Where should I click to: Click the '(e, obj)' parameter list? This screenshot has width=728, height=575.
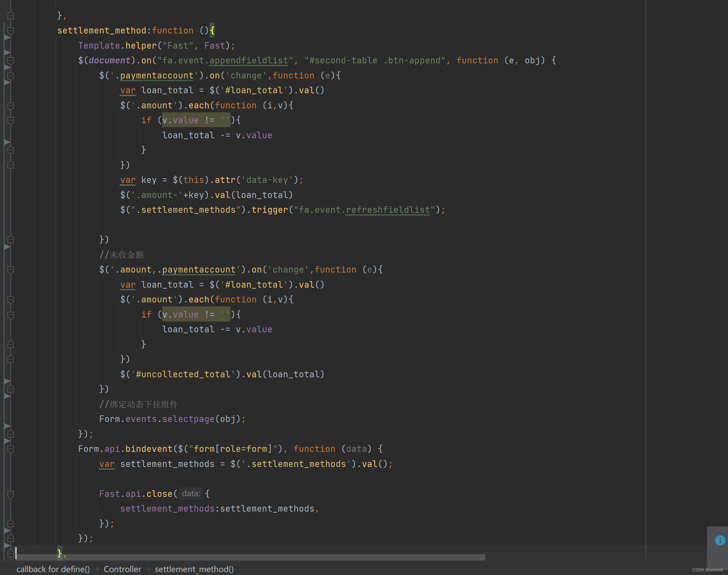tap(524, 61)
